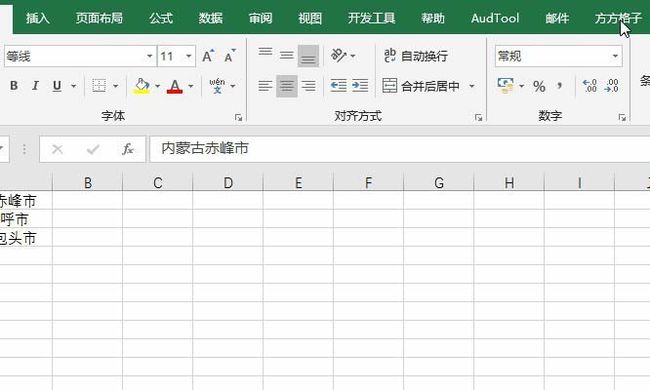The height and width of the screenshot is (390, 650).
Task: Apply cell borders icon
Action: point(99,86)
